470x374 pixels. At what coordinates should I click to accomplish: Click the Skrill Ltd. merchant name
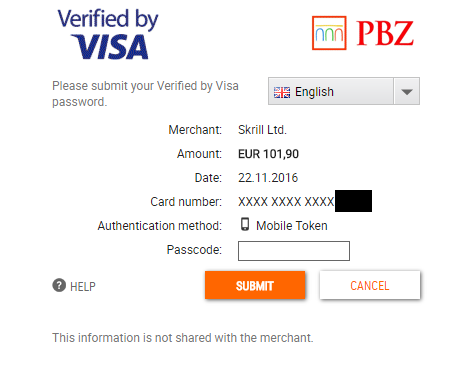click(x=262, y=130)
